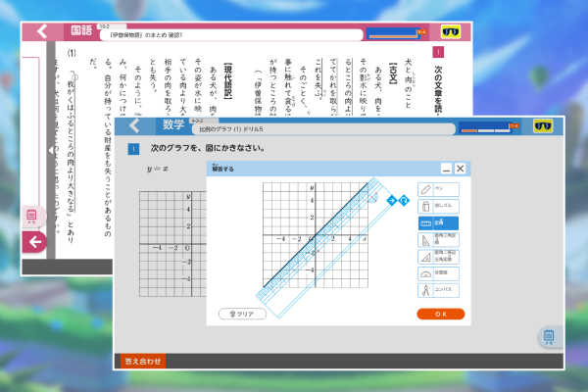Expand the side panel triangle in 国語 window
The image size is (588, 392).
click(x=51, y=150)
